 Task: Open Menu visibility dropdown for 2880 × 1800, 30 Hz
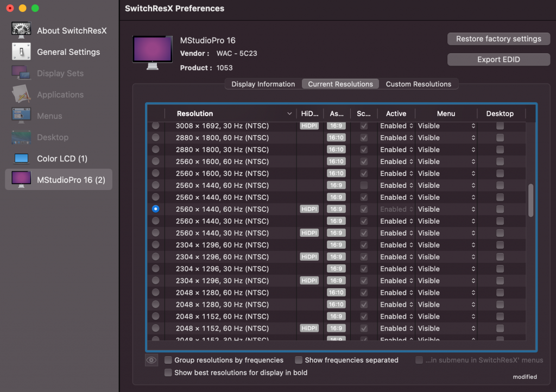click(x=446, y=149)
